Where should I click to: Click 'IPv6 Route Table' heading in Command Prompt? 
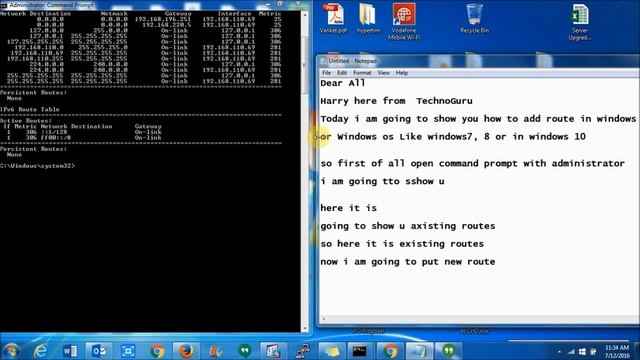30,109
